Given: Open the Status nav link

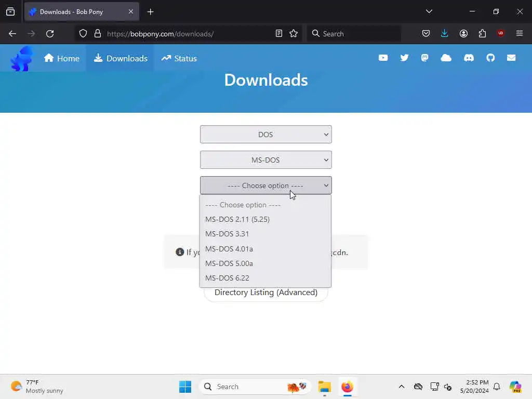Looking at the screenshot, I should (179, 58).
